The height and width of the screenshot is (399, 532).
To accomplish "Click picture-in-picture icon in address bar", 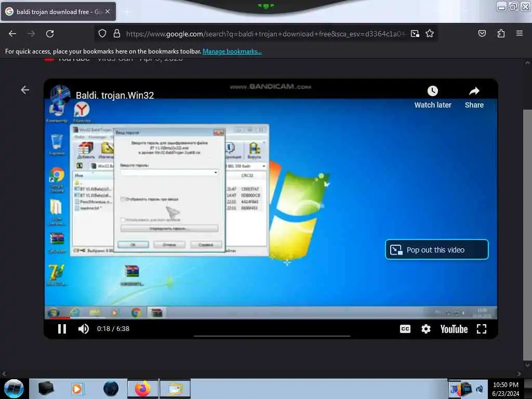I will click(x=415, y=34).
